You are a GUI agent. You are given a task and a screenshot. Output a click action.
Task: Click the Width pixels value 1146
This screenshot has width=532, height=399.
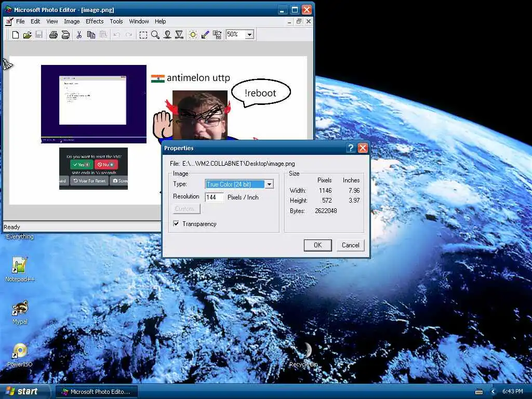[x=325, y=190]
